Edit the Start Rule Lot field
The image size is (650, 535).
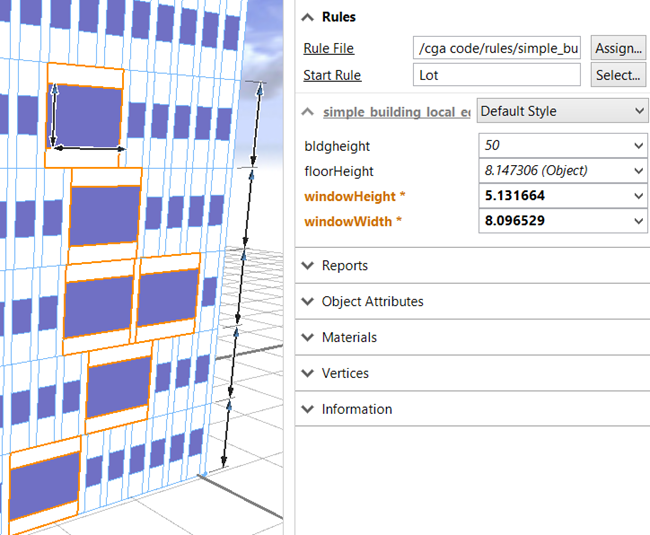point(496,75)
